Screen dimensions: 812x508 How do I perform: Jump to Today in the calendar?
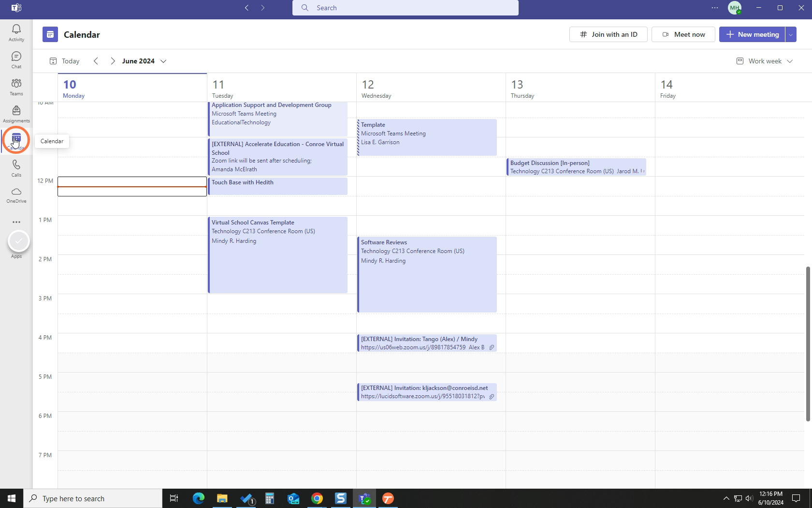tap(65, 61)
